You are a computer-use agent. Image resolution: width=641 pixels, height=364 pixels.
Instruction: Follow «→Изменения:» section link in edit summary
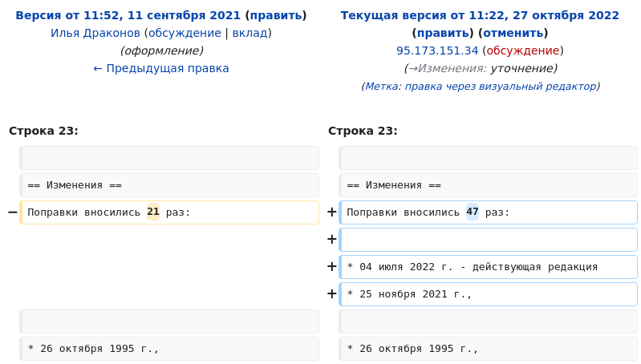pyautogui.click(x=448, y=68)
